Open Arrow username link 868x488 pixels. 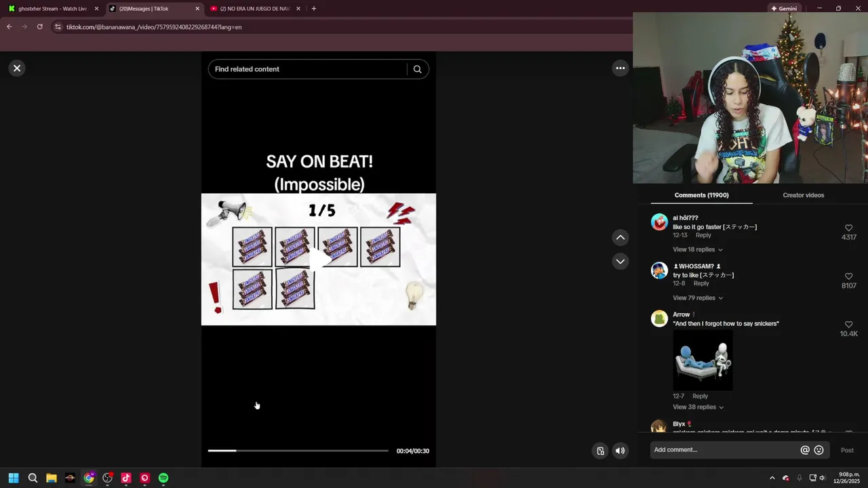681,314
